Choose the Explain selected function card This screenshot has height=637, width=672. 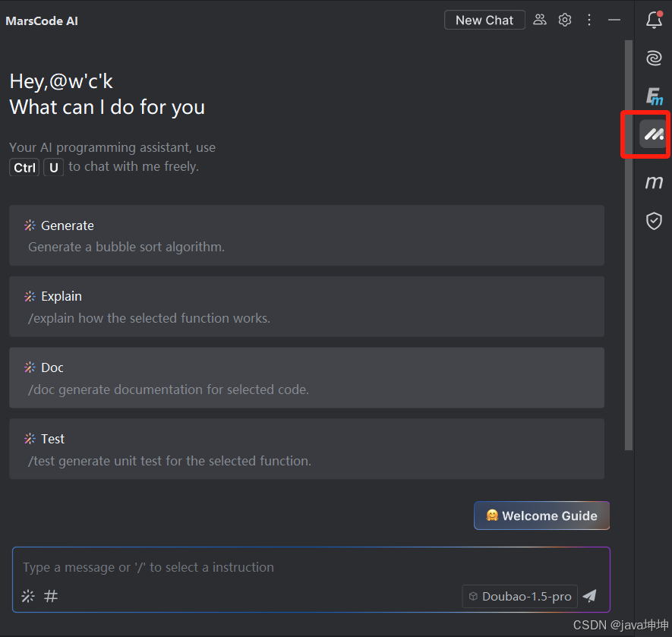pyautogui.click(x=307, y=307)
